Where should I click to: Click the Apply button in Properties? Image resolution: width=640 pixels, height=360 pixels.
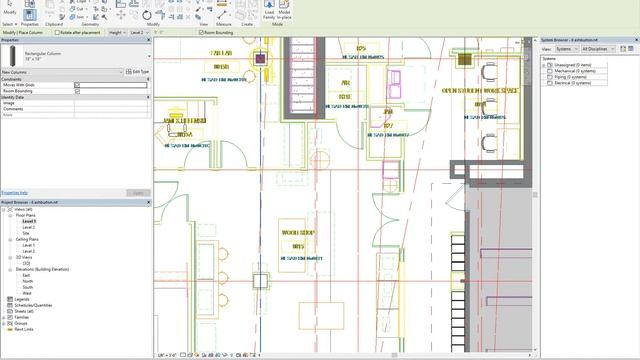point(138,193)
